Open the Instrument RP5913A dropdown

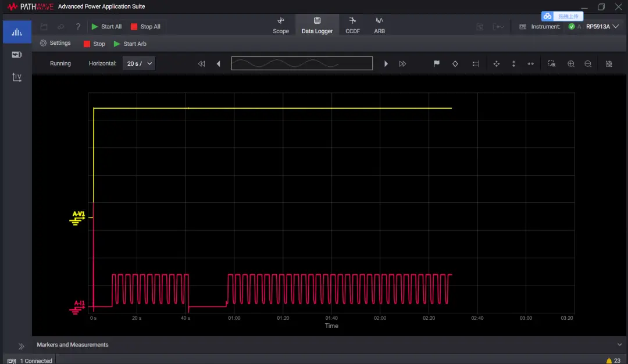[601, 27]
